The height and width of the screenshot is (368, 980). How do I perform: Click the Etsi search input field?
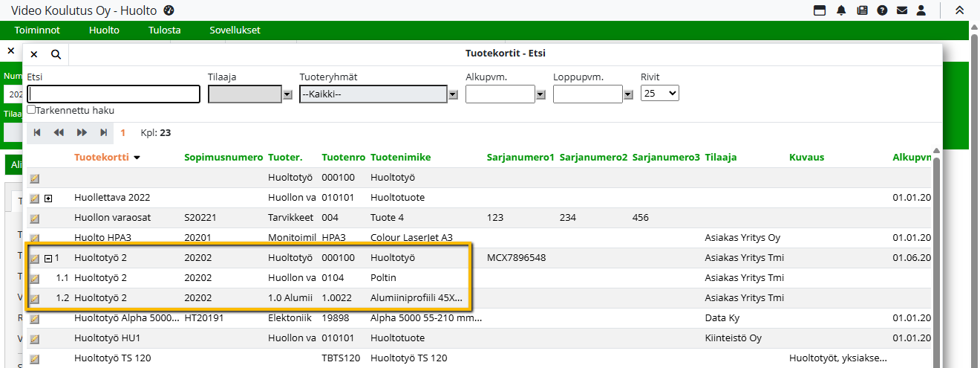[x=114, y=94]
